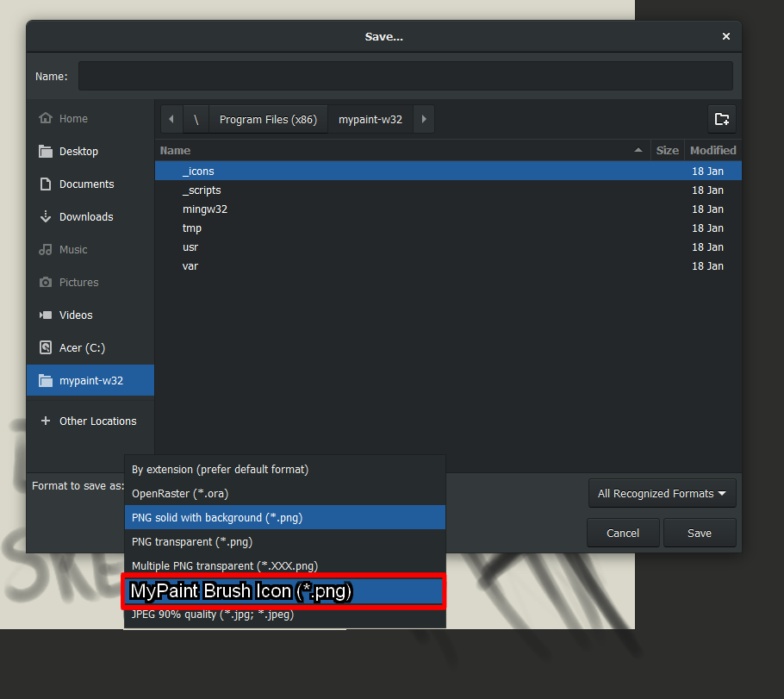Select Pictures in the sidebar
The width and height of the screenshot is (784, 699).
click(90, 282)
